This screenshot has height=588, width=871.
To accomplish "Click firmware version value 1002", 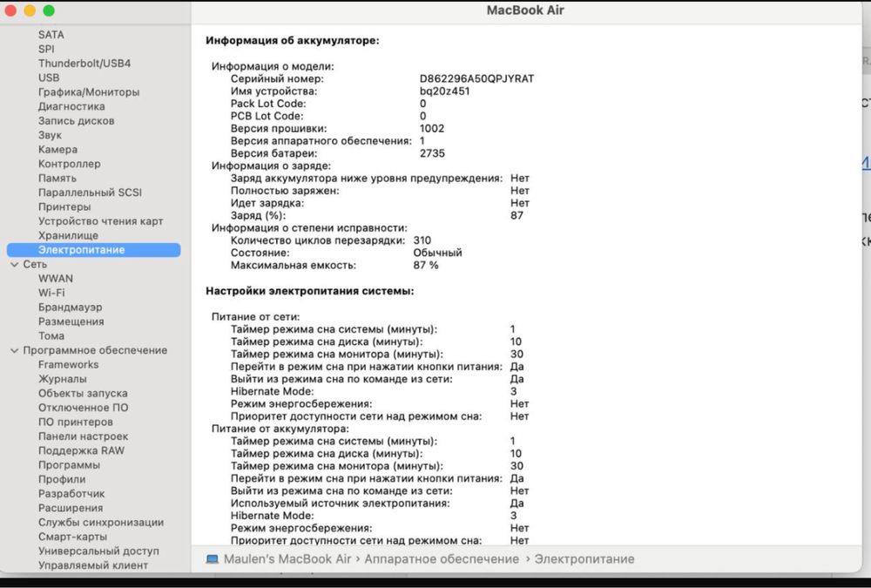I will (432, 128).
